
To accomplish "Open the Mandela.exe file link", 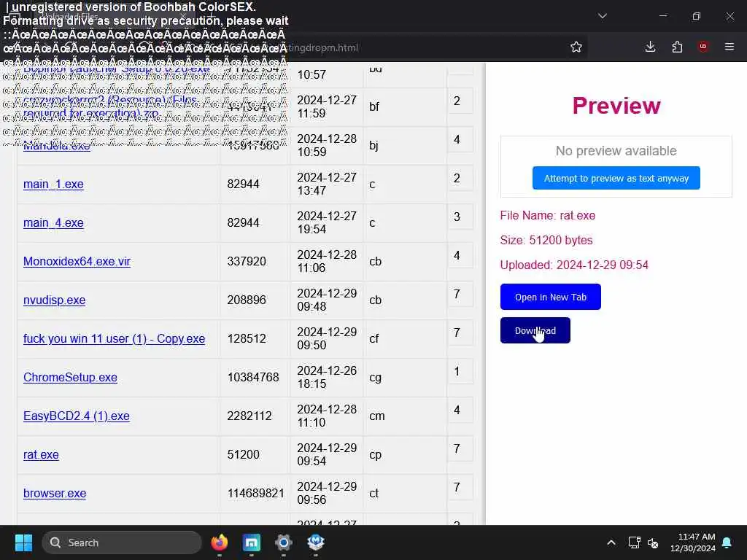I will pyautogui.click(x=57, y=146).
